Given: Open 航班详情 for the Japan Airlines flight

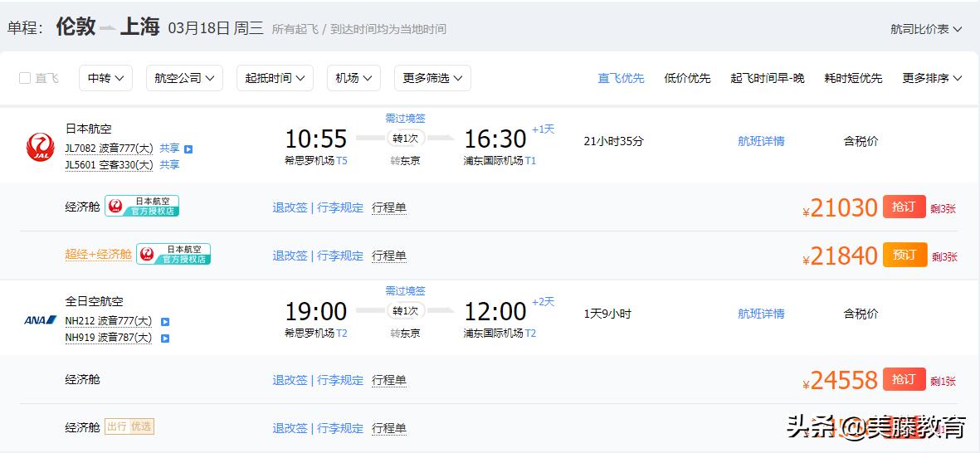Looking at the screenshot, I should pos(761,141).
